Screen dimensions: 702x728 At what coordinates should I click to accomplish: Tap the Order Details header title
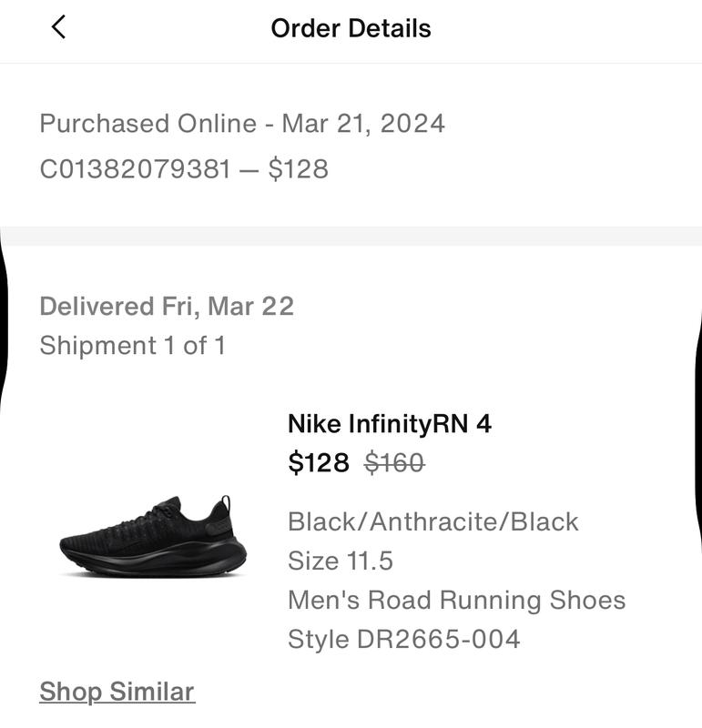point(351,28)
